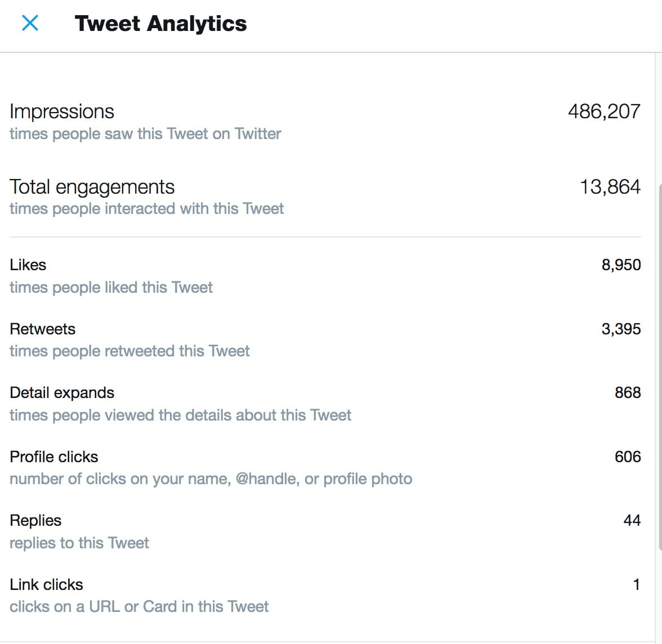Select the 44 replies count
662x644 pixels.
632,520
